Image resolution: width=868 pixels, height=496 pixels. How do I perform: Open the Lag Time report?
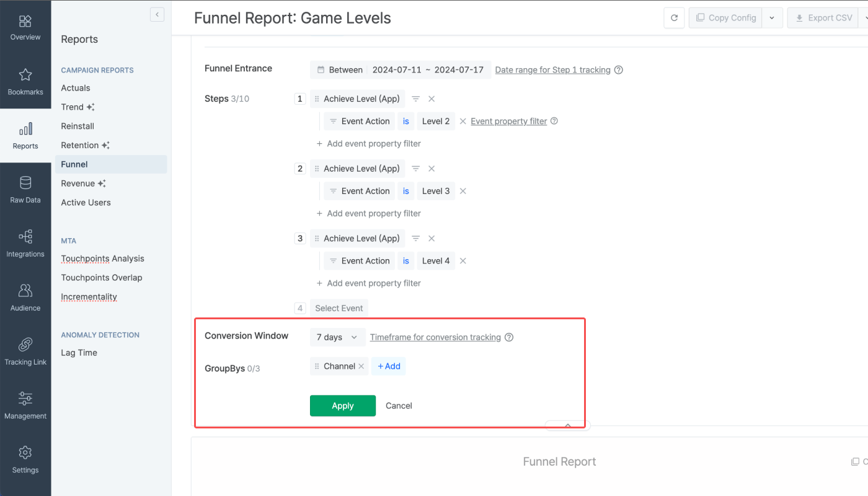pos(79,353)
